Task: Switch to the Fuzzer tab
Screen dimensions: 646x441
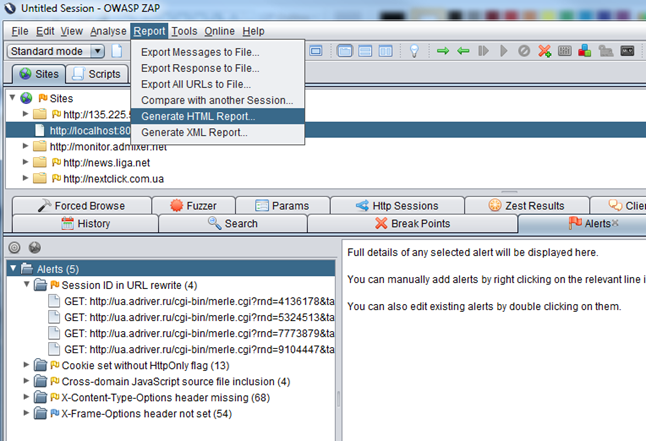Action: [x=196, y=206]
